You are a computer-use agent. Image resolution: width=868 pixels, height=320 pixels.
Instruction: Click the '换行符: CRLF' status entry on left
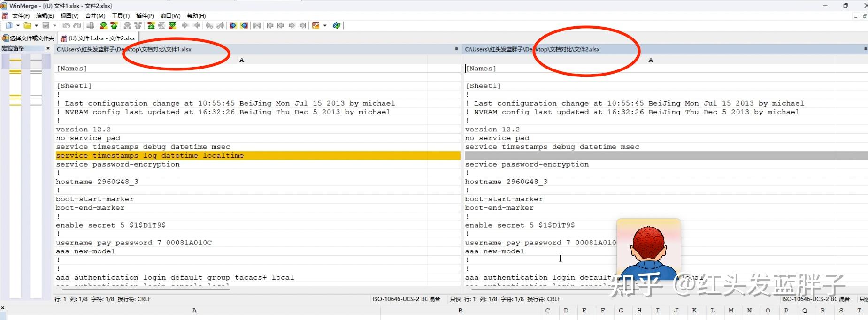pyautogui.click(x=134, y=299)
